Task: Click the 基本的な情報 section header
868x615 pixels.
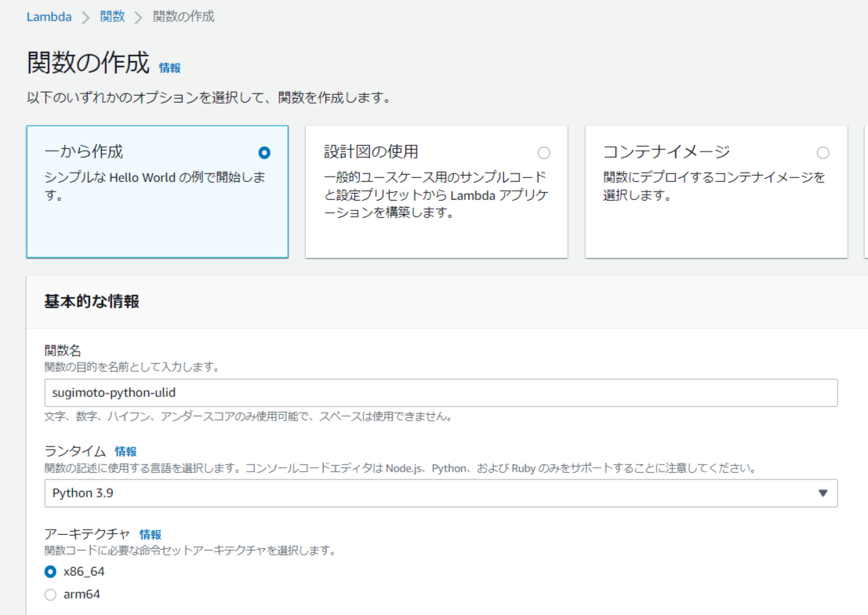Action: (91, 301)
